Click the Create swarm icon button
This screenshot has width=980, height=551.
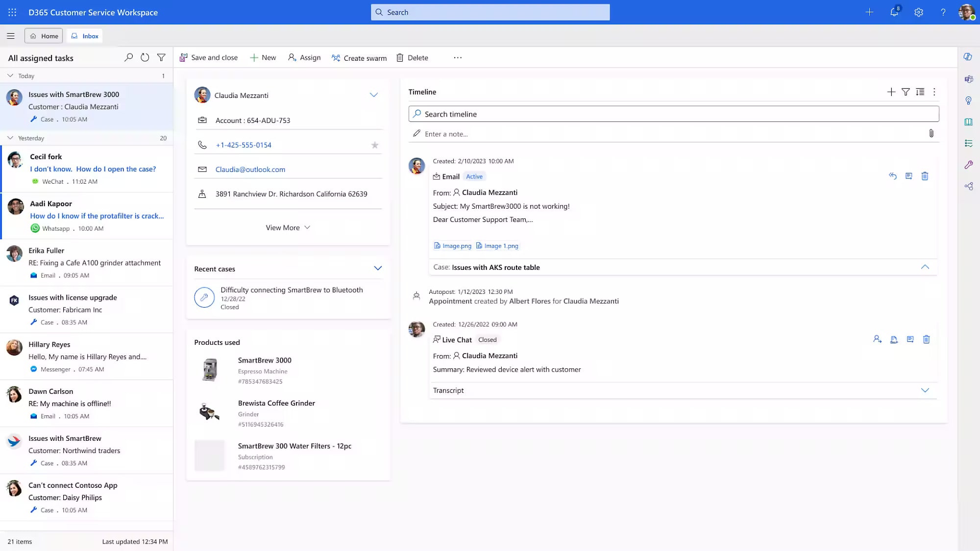point(336,57)
